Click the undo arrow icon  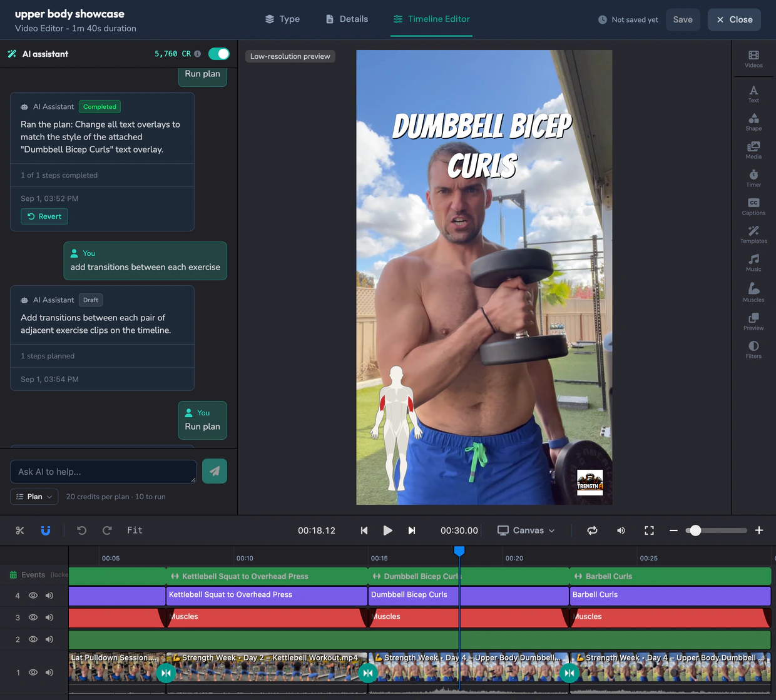[81, 530]
